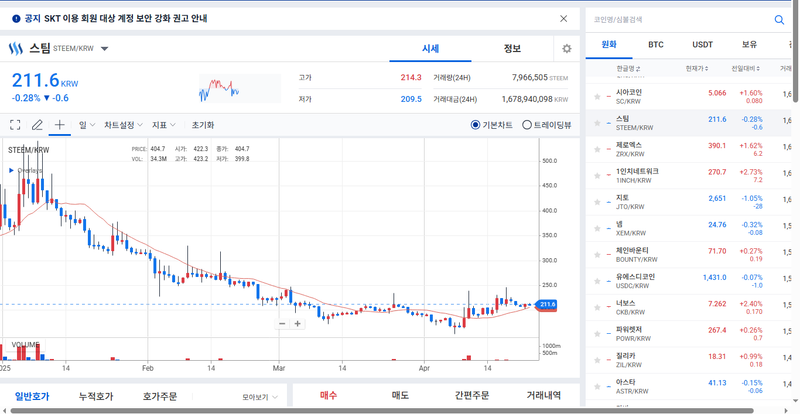Zoom out chart with minus button
800x414 pixels.
coord(282,324)
